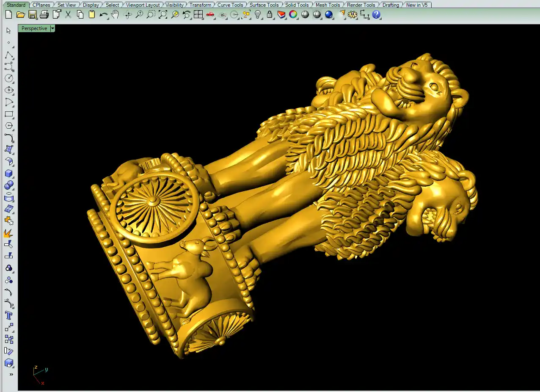
Task: Switch to the Mesh Tools tab
Action: (x=328, y=5)
